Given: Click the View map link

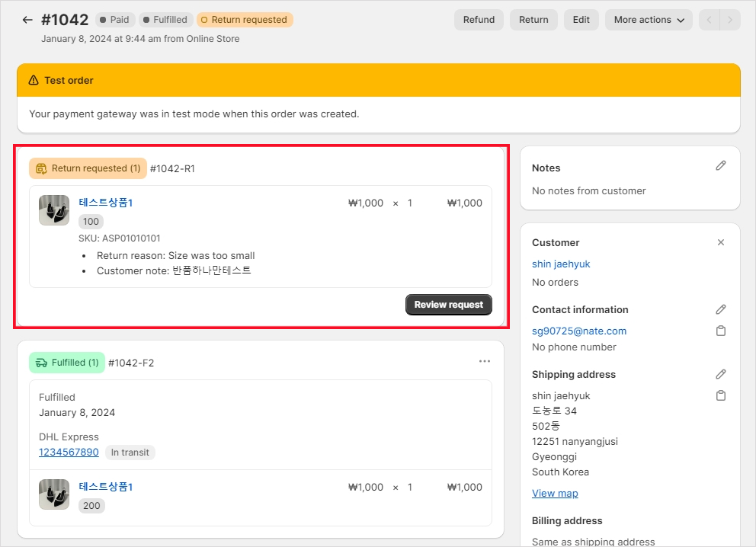Looking at the screenshot, I should pyautogui.click(x=555, y=493).
